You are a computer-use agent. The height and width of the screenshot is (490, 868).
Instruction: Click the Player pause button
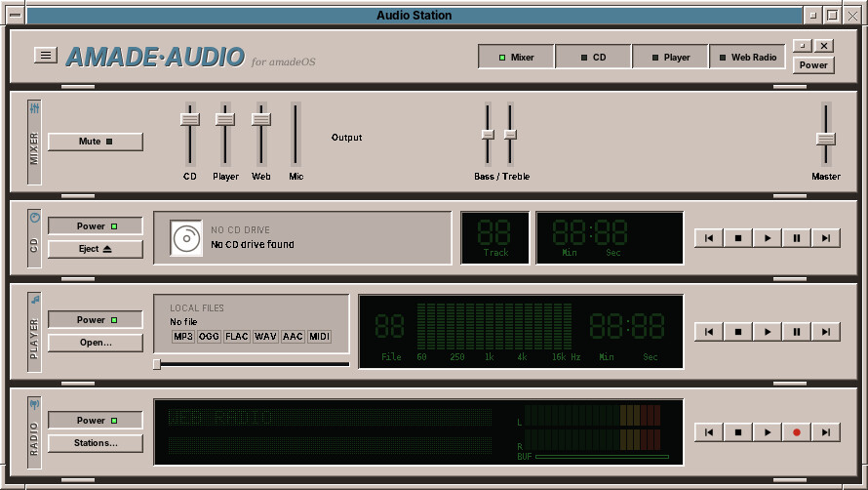(x=797, y=332)
